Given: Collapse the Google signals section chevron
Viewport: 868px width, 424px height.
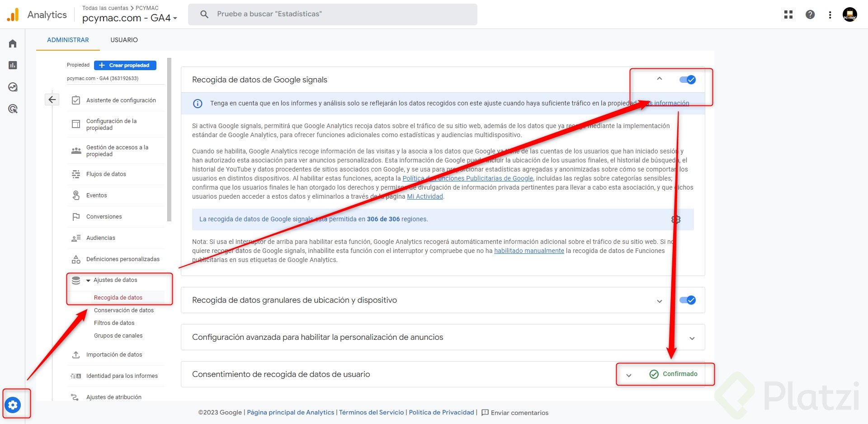Looking at the screenshot, I should [x=660, y=79].
